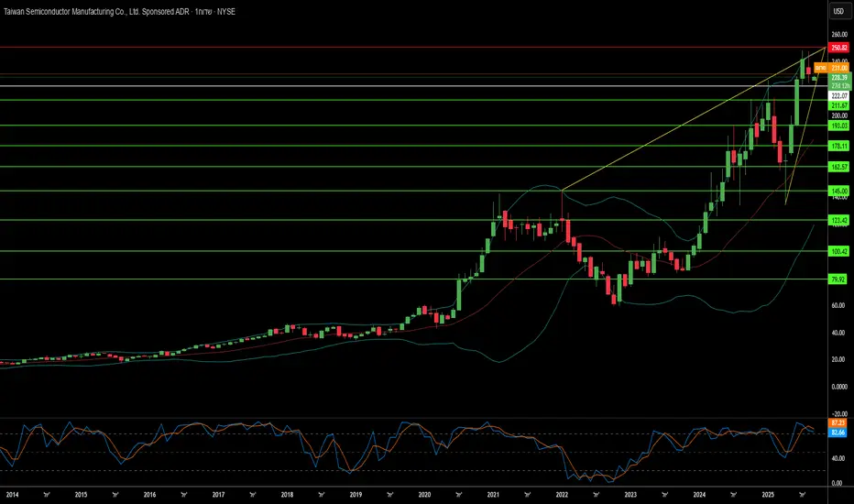This screenshot has width=854, height=504.
Task: Click the 2014 label on time axis
Action: point(13,494)
